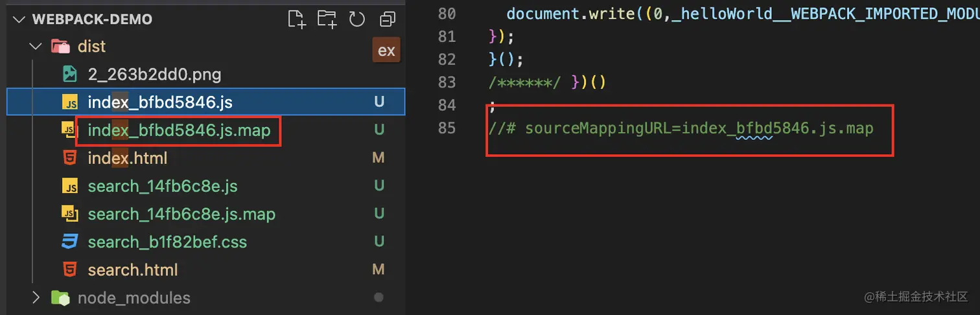Collapse the WEBPACK-DEMO root section

click(x=20, y=19)
